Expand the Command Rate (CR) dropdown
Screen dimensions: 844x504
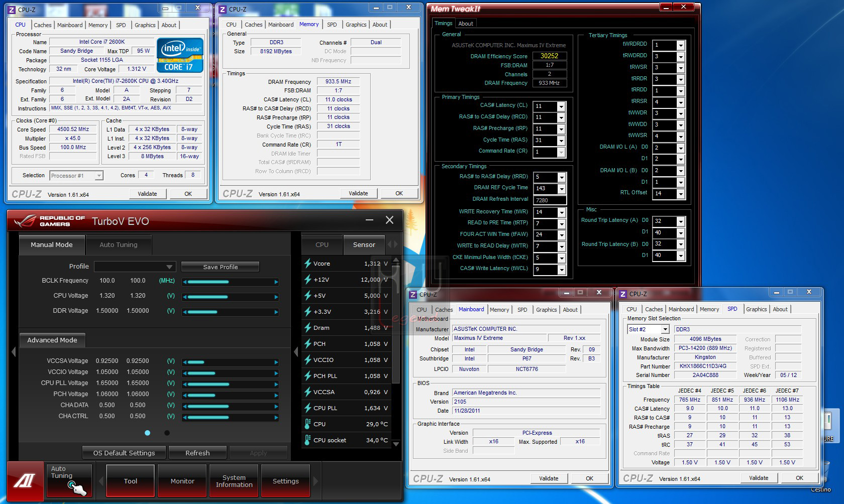coord(561,152)
